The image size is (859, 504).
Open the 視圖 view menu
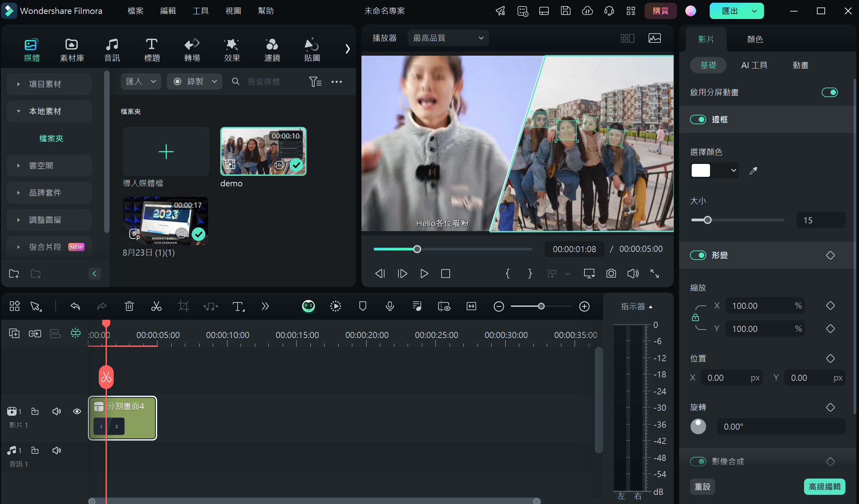233,11
